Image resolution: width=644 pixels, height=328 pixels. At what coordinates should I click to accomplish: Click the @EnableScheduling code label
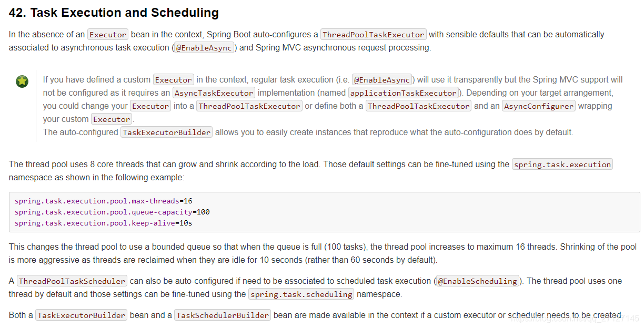pos(478,281)
